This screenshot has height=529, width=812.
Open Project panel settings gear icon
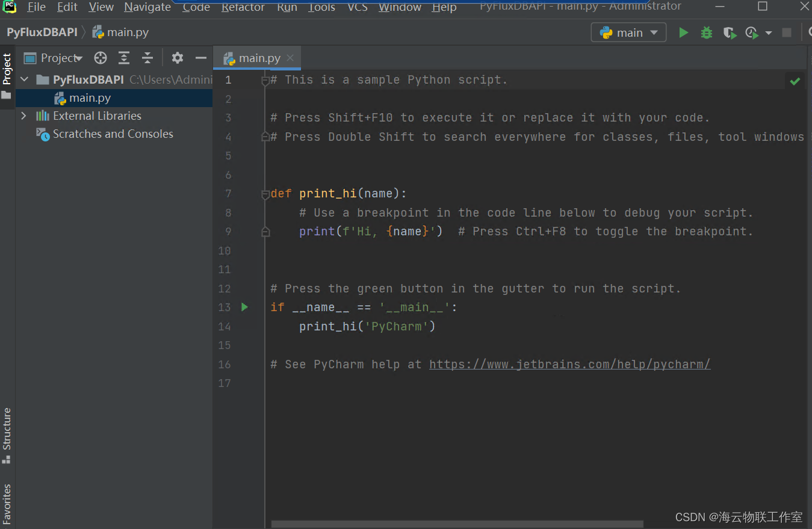tap(177, 58)
